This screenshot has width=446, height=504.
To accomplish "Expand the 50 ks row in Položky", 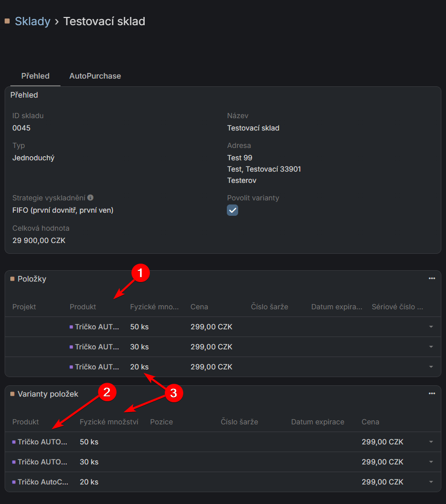I will click(431, 327).
